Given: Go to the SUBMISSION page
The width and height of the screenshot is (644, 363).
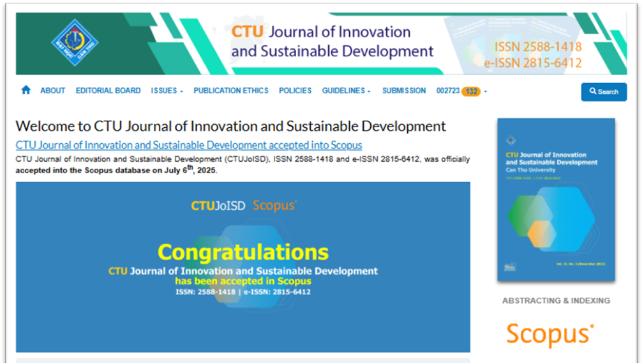Looking at the screenshot, I should tap(403, 91).
